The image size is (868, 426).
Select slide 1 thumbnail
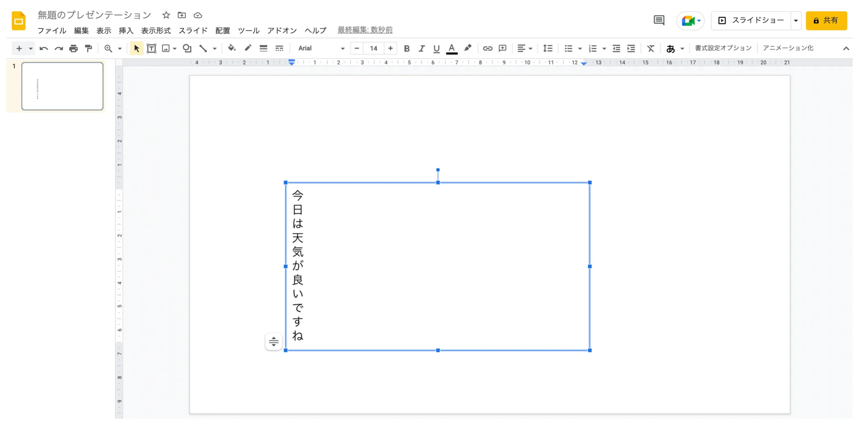(x=63, y=86)
